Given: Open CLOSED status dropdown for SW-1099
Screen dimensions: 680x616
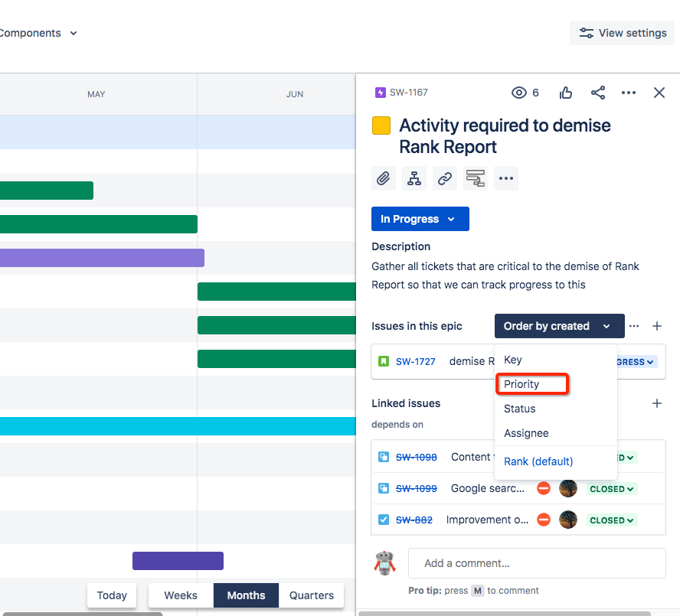Looking at the screenshot, I should point(612,489).
